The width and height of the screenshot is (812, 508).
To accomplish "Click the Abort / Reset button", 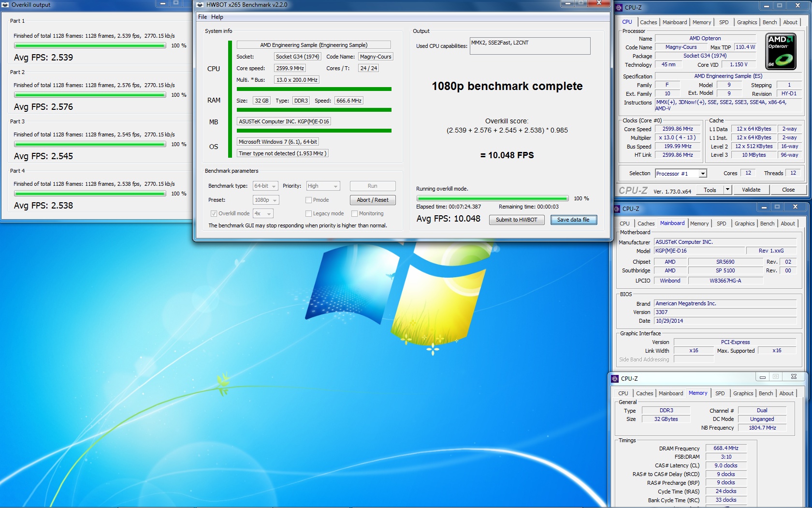I will (373, 200).
